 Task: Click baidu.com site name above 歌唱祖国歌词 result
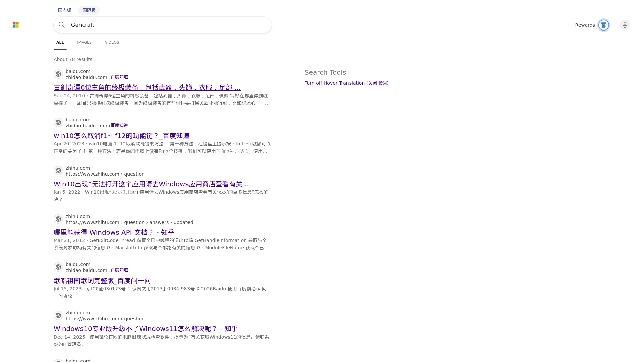[78, 264]
